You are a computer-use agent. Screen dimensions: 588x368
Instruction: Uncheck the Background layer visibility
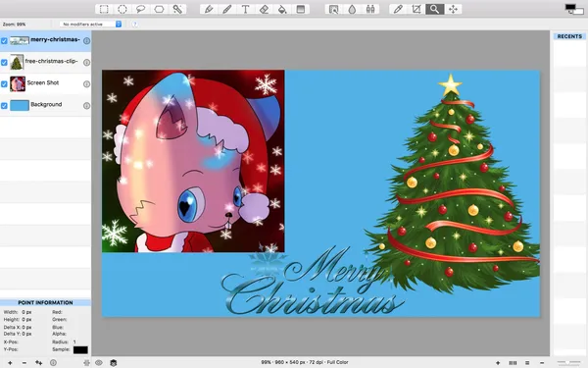(4, 106)
